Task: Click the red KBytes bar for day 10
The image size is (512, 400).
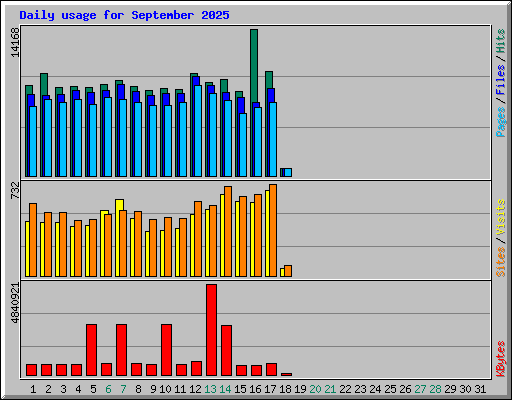Action: pyautogui.click(x=166, y=350)
